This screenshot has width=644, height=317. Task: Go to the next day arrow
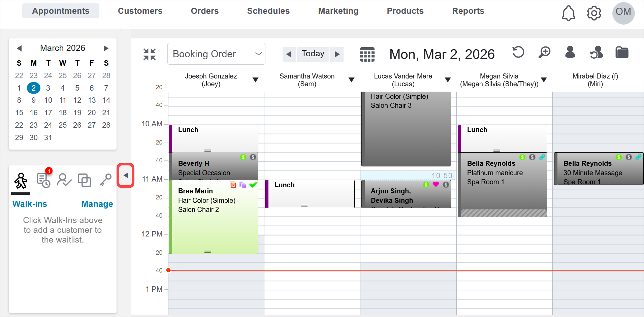337,54
